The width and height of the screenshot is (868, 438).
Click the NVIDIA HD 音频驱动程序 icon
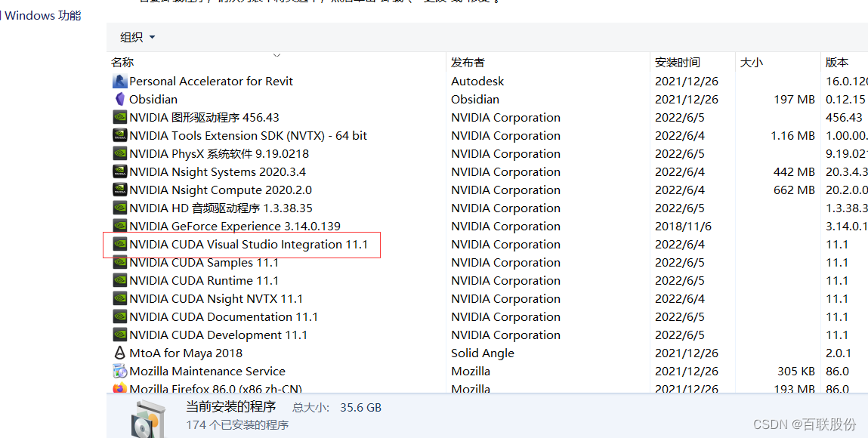(119, 208)
